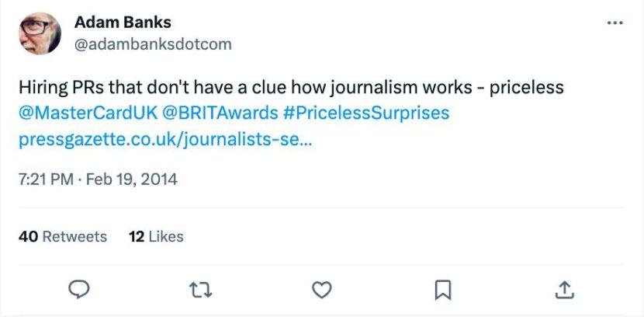Image resolution: width=644 pixels, height=317 pixels.
Task: Open the Adam Banks display name link
Action: (x=123, y=23)
